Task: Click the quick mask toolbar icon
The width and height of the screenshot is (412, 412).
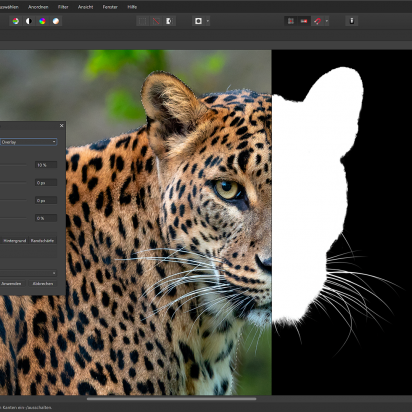Action: click(198, 21)
